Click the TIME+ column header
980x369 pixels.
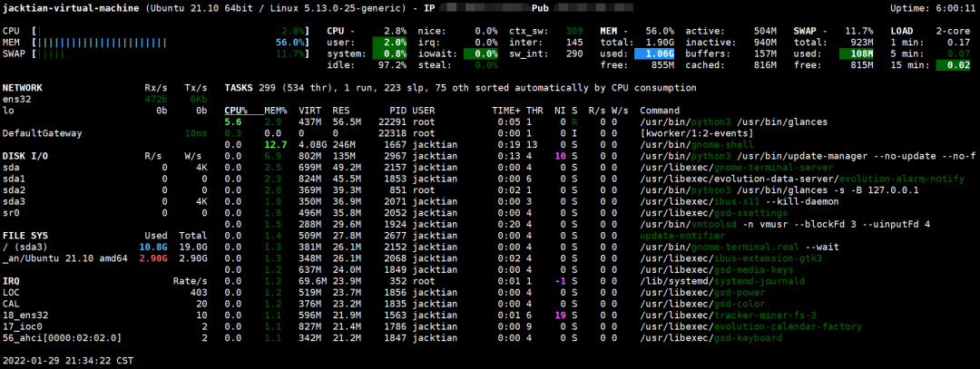coord(506,111)
